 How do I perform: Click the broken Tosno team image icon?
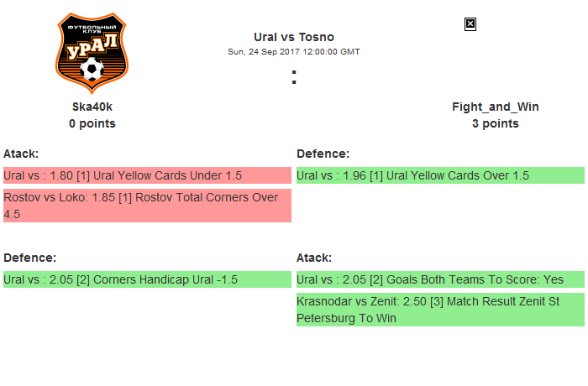pos(470,24)
